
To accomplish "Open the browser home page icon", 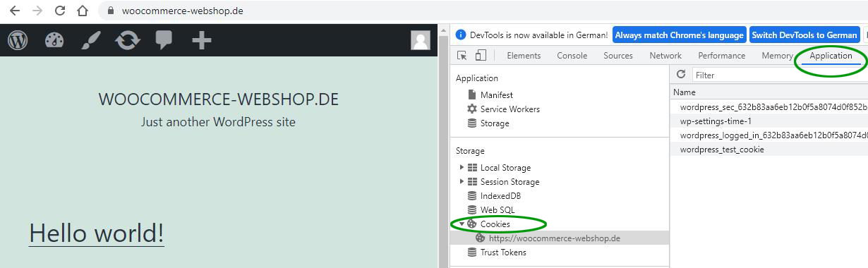I will click(83, 11).
